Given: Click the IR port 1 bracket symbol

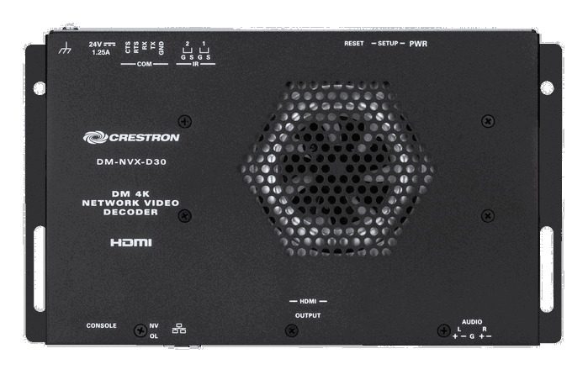Looking at the screenshot, I should pyautogui.click(x=204, y=50).
